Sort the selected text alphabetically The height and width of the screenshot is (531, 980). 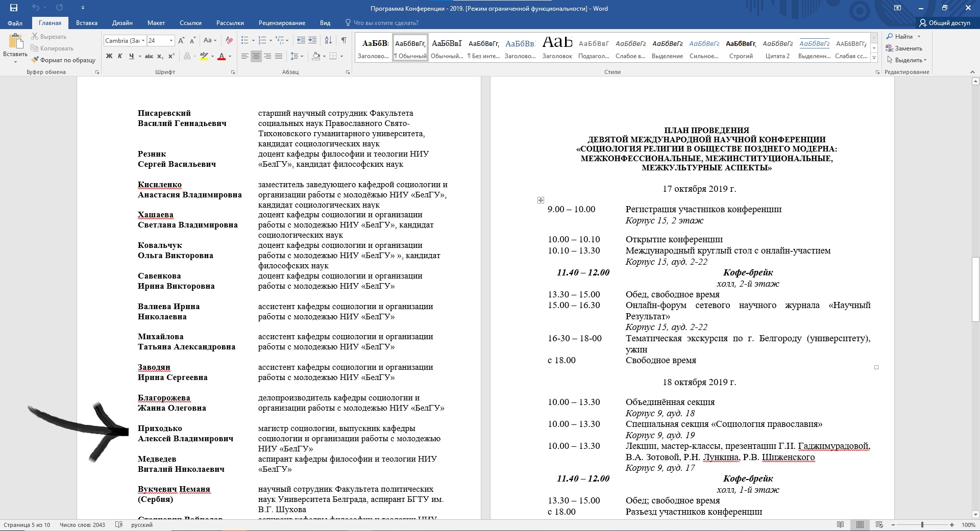click(x=328, y=41)
